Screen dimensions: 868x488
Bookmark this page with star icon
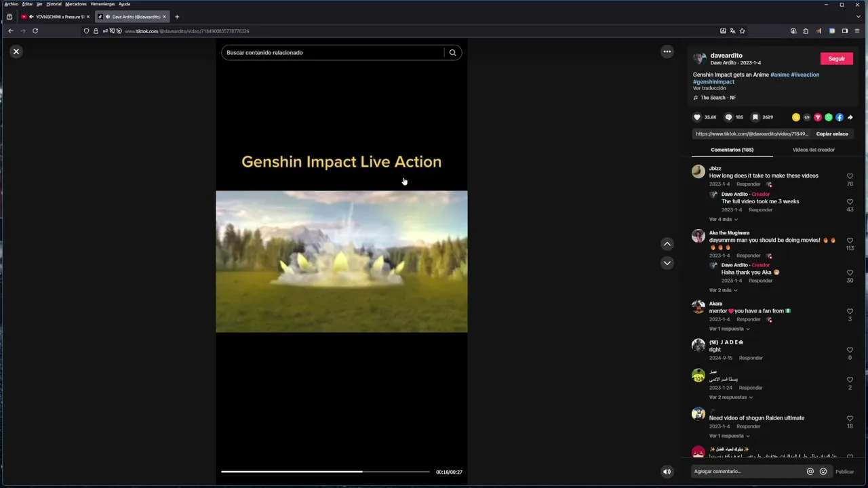[742, 31]
